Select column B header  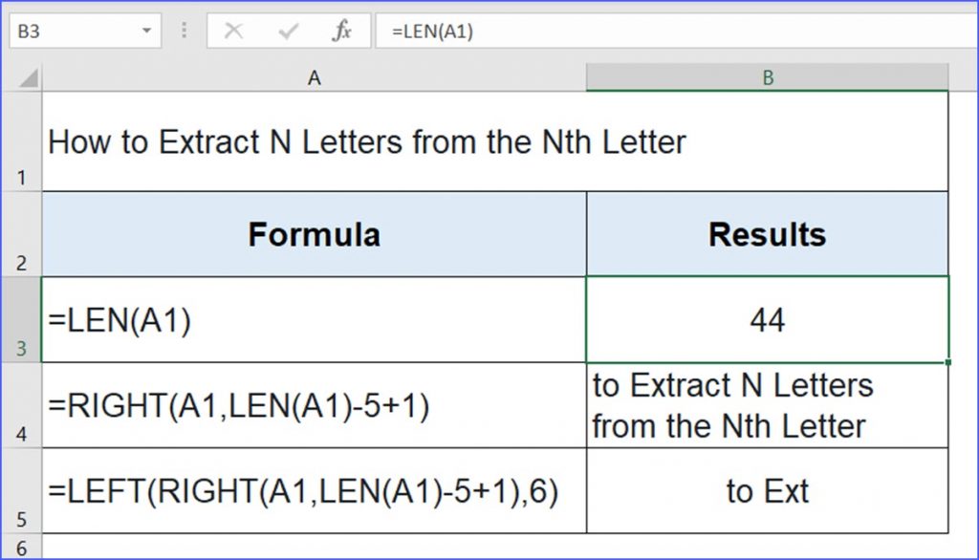pos(768,77)
